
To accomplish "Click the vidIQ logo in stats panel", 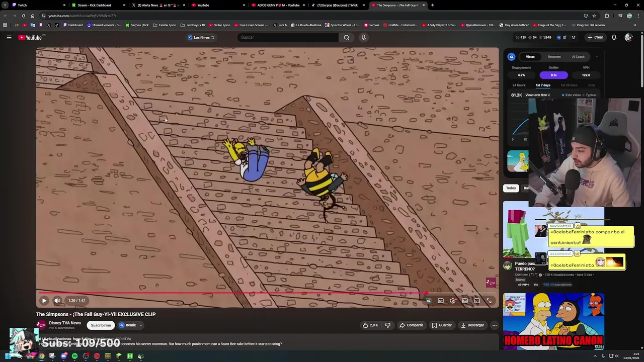I will coord(511,57).
